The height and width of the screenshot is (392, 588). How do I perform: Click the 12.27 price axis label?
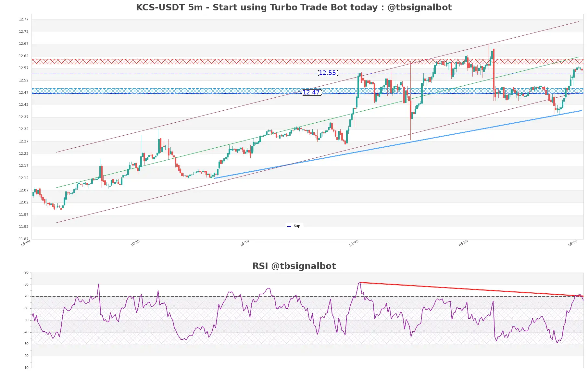click(24, 141)
